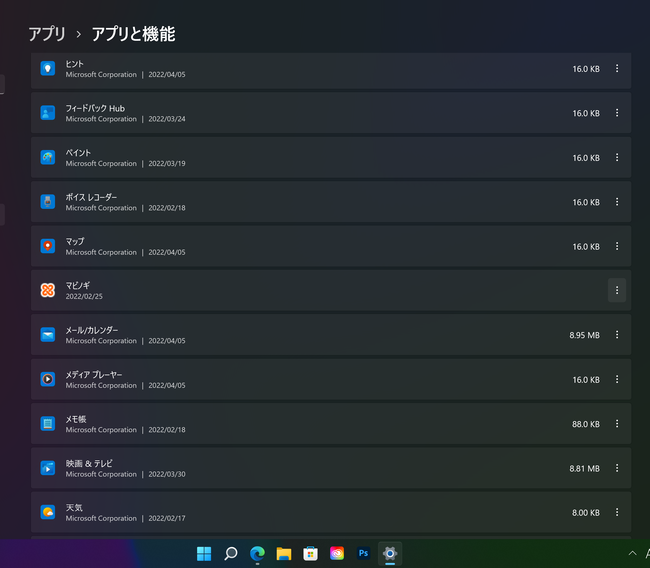
Task: Click the メール/カレンダー envelope icon
Action: [48, 335]
